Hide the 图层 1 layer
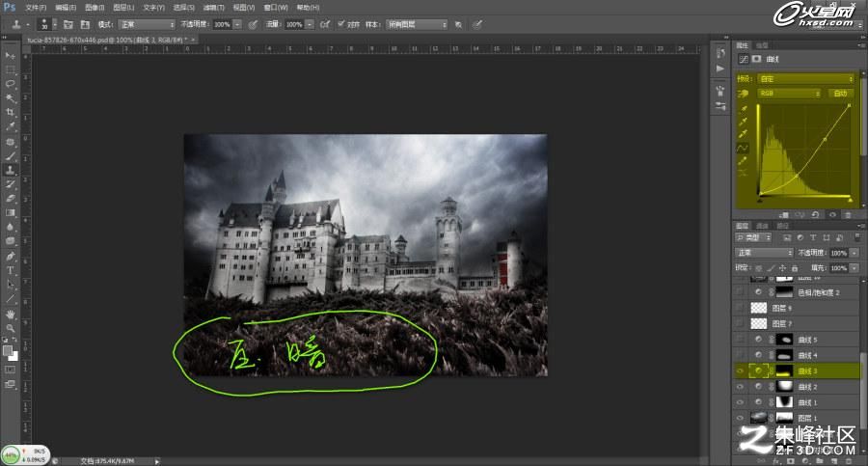 coord(740,418)
